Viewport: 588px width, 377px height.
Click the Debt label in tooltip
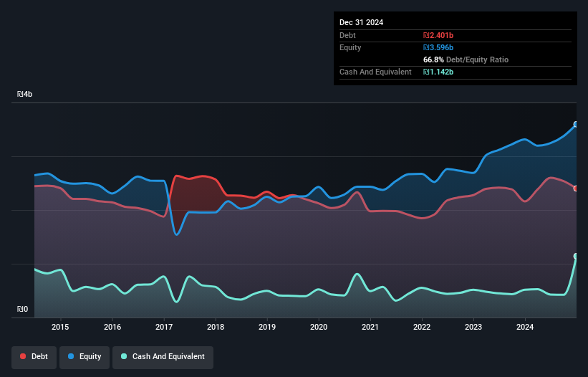(x=347, y=35)
